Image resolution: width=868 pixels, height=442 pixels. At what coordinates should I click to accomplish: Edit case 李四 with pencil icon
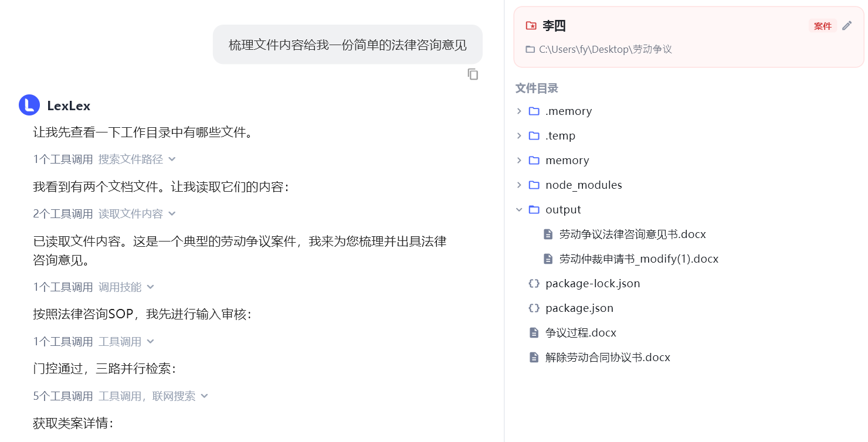(x=846, y=26)
